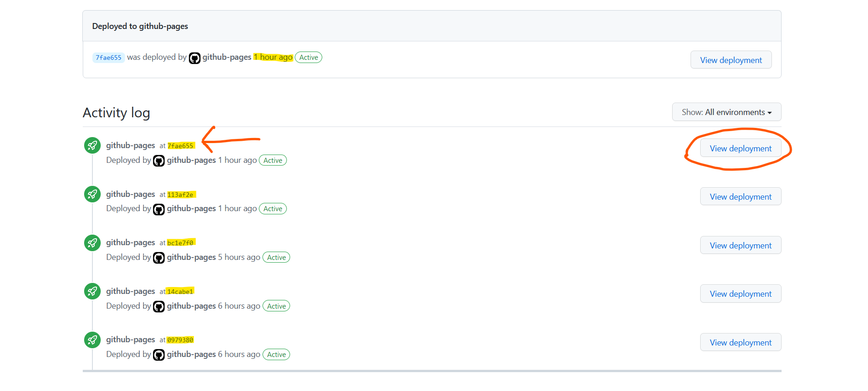This screenshot has height=391, width=868.
Task: View deployment for commit bc1e7f0
Action: (x=741, y=245)
